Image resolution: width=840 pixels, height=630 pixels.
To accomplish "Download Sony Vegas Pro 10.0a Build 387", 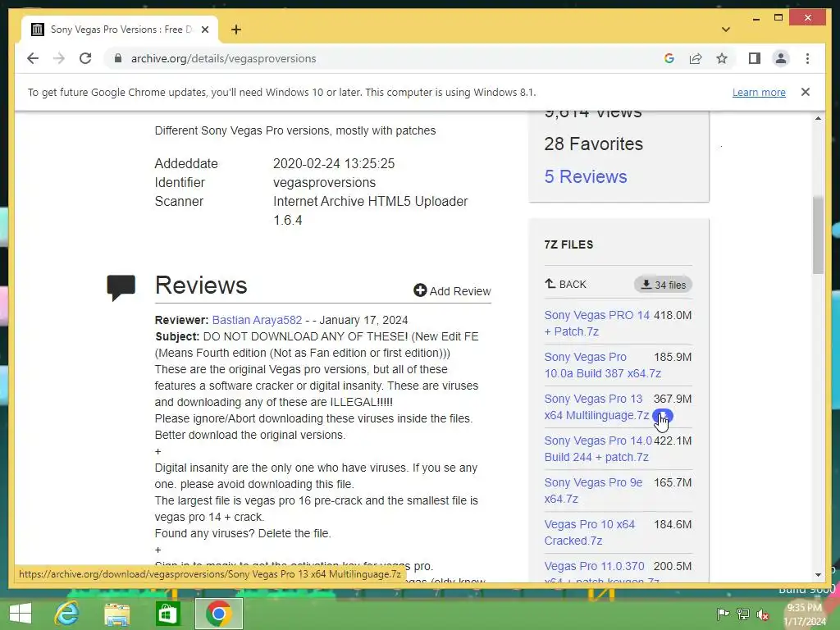I will 603,365.
